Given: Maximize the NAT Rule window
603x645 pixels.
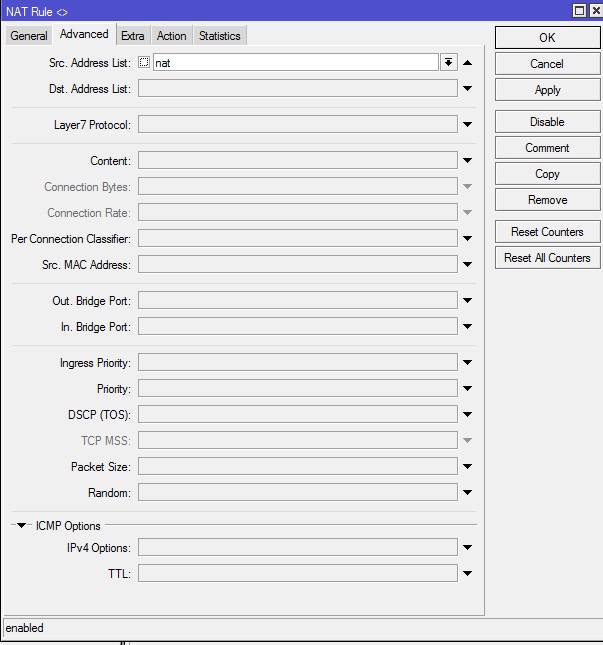Looking at the screenshot, I should (x=579, y=10).
